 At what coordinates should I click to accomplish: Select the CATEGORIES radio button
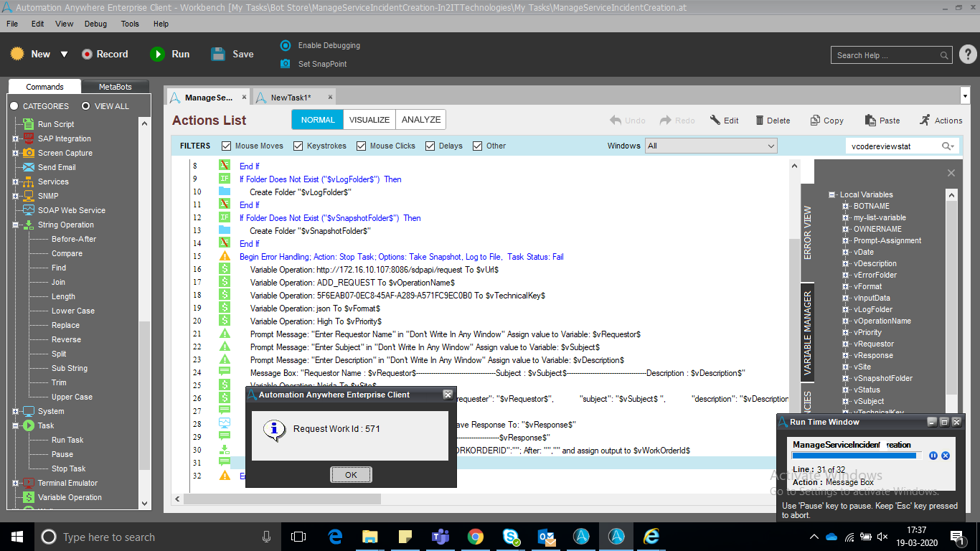coord(14,106)
